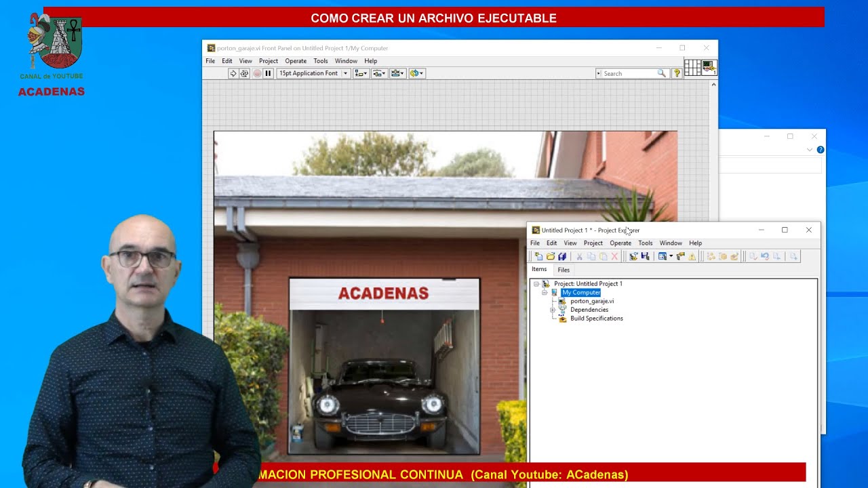Screen dimensions: 868x488
Task: Open the Reorder dropdown in the toolbar
Action: click(416, 73)
